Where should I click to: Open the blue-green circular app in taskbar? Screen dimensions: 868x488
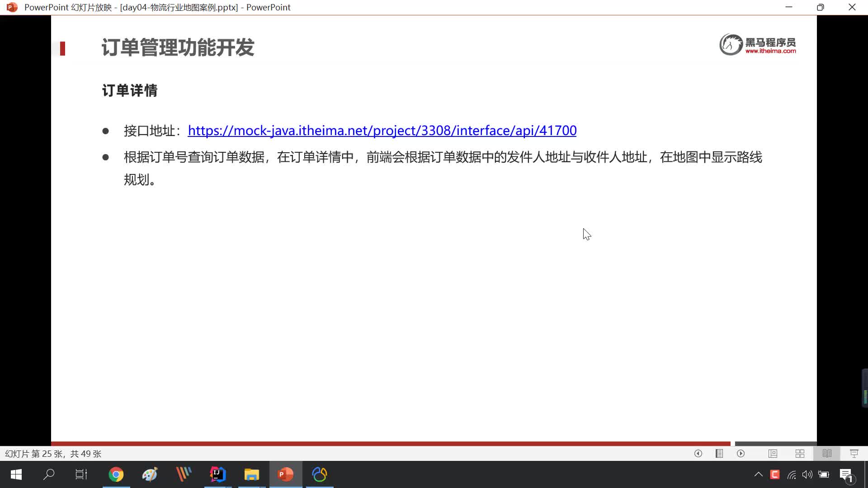click(x=320, y=474)
